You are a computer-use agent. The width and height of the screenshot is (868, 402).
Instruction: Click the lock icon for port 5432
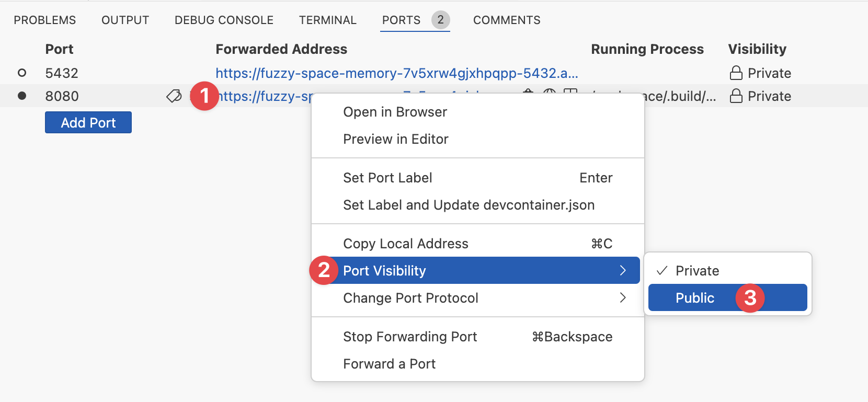(x=736, y=73)
